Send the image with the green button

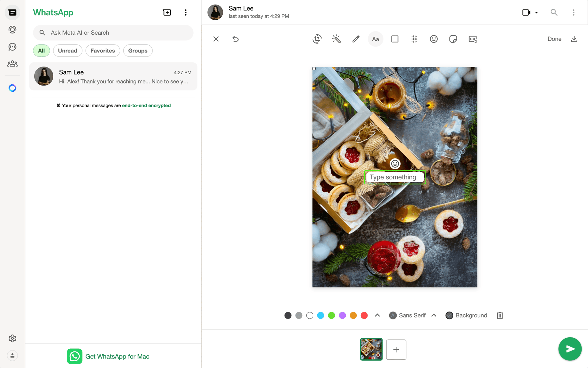point(570,349)
